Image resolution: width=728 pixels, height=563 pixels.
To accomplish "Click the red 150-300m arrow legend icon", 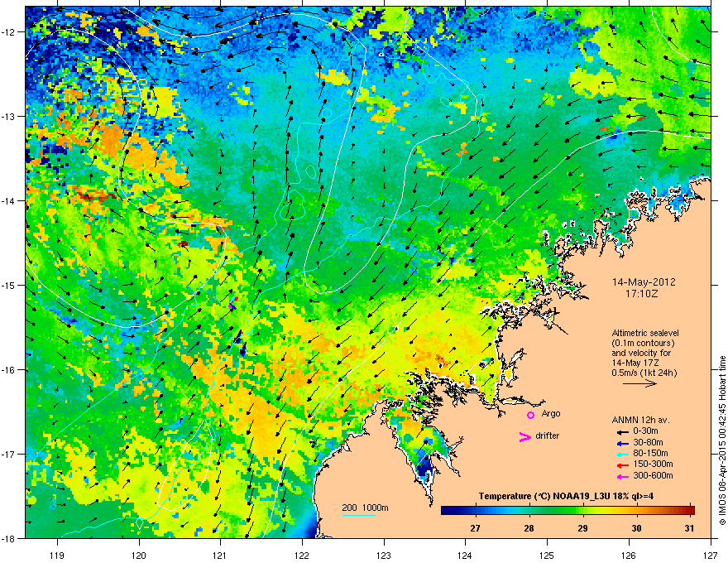I will click(x=623, y=464).
